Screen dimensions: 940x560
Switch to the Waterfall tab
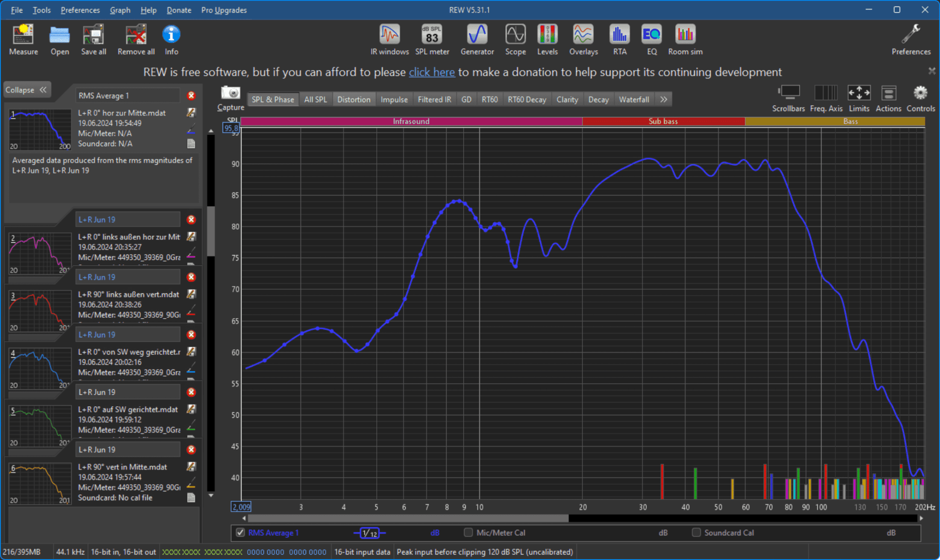pos(634,99)
